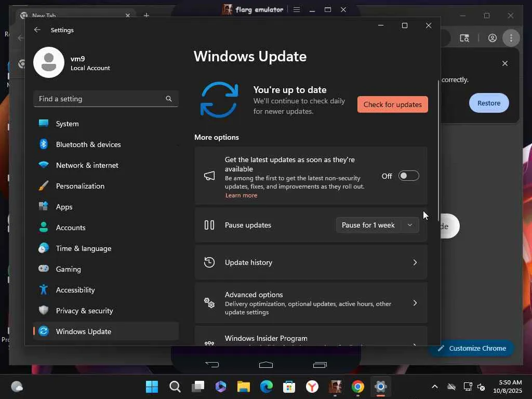Expand Advanced options

311,303
